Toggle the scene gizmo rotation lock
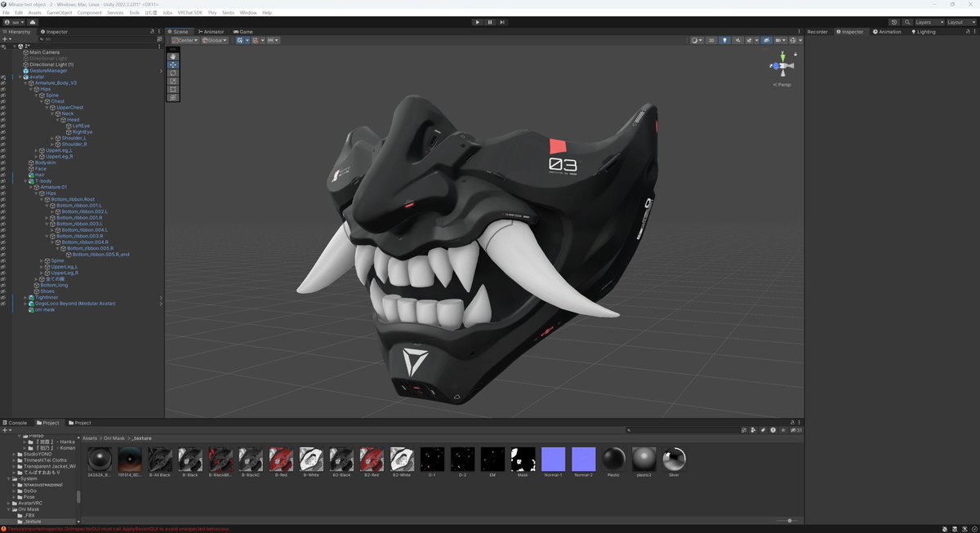 tap(795, 54)
